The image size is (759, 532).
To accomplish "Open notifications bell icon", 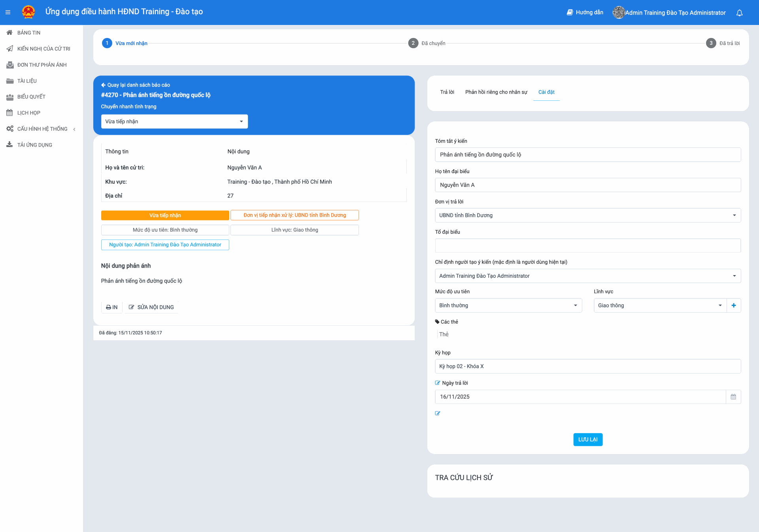I will click(x=739, y=13).
